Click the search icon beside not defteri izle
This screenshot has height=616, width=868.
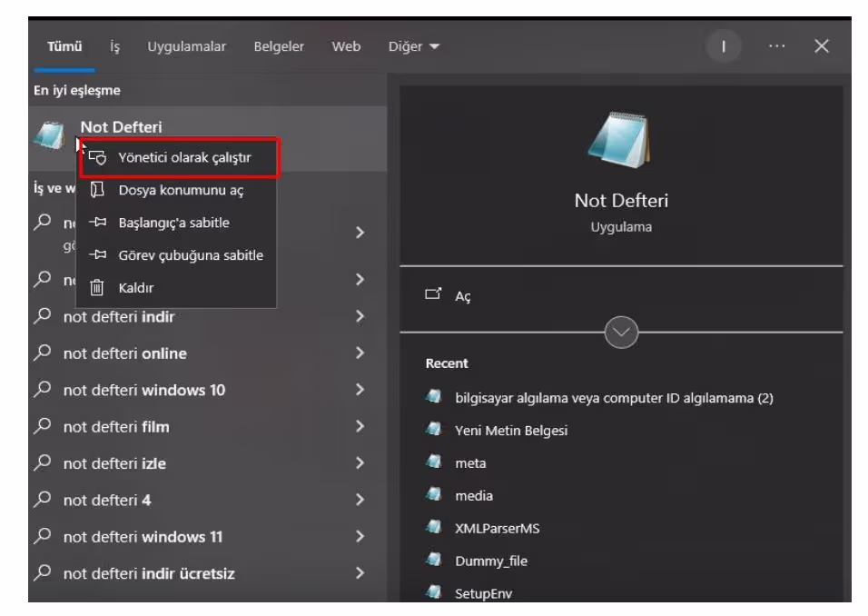coord(42,462)
